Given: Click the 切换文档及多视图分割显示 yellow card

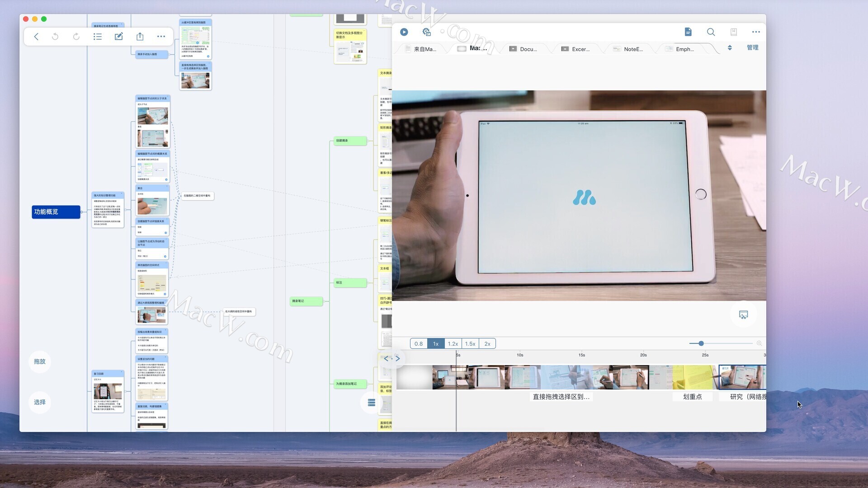Looking at the screenshot, I should 350,46.
